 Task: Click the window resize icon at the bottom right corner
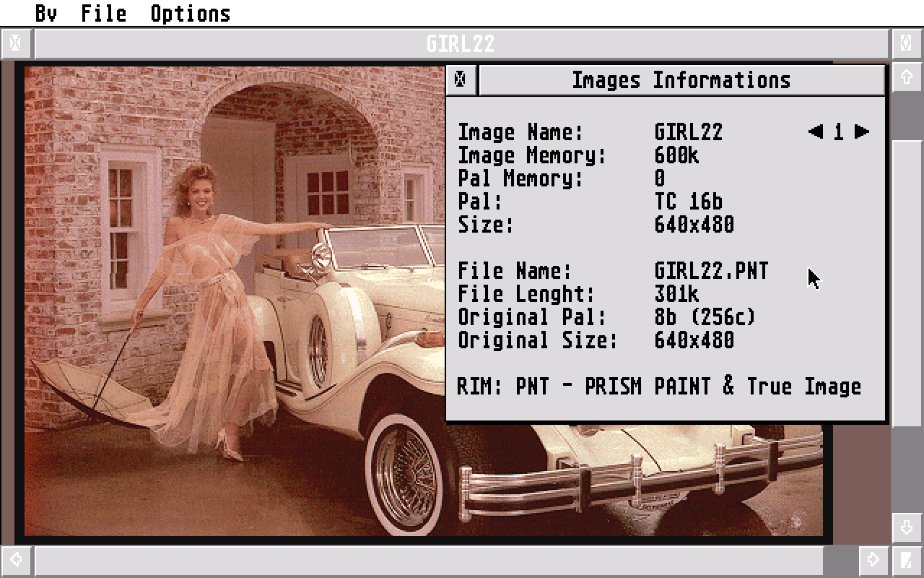908,560
